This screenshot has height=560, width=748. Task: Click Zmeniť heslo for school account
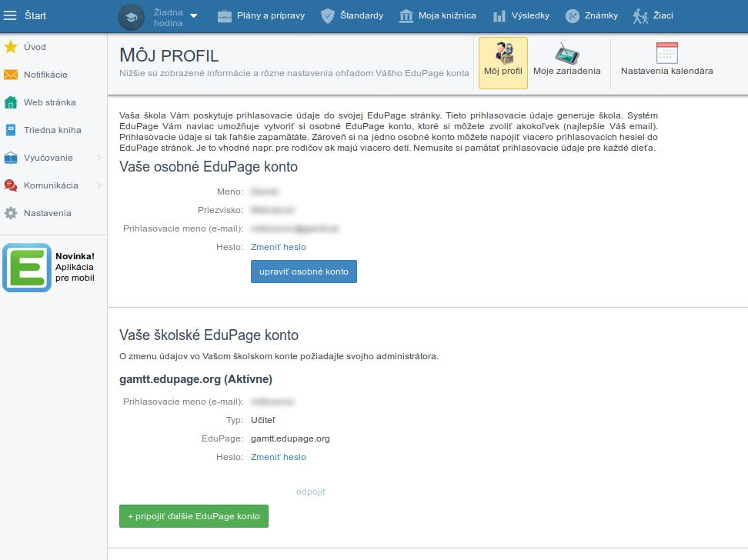click(x=279, y=457)
